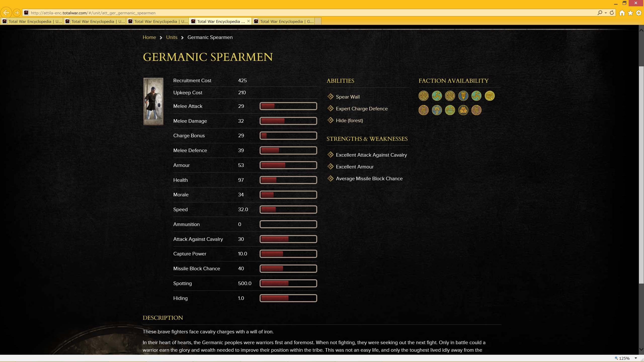The width and height of the screenshot is (644, 362).
Task: Click the GERMANIC SPEARMEN page title
Action: (208, 57)
